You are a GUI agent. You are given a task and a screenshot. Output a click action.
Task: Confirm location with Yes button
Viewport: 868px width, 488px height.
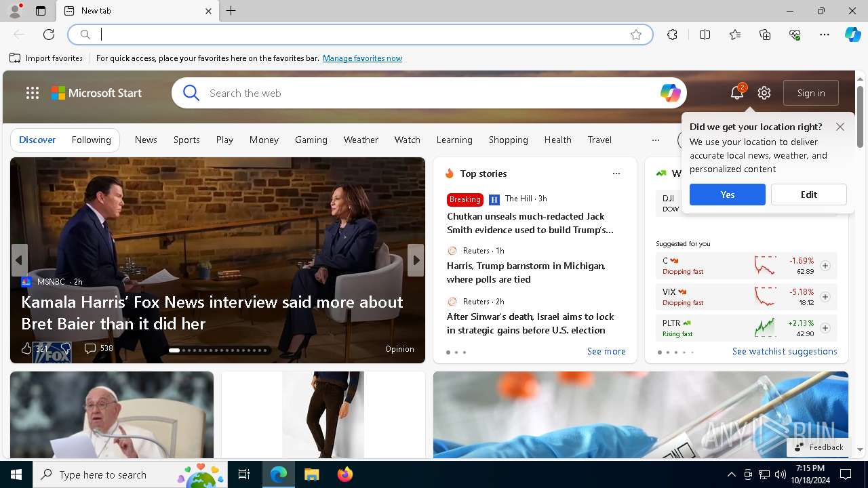(x=728, y=195)
